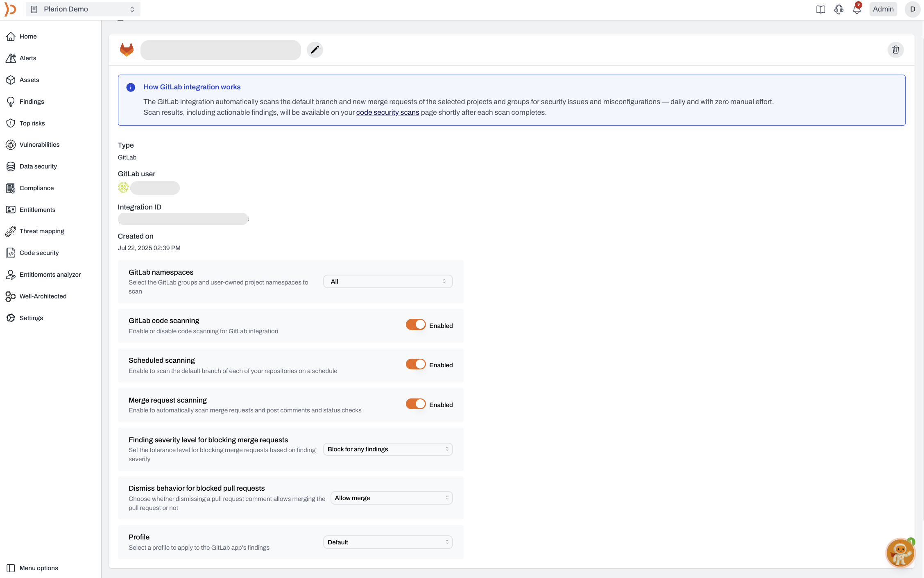
Task: Click the 'Enabled' label for Scheduled scanning
Action: click(441, 365)
